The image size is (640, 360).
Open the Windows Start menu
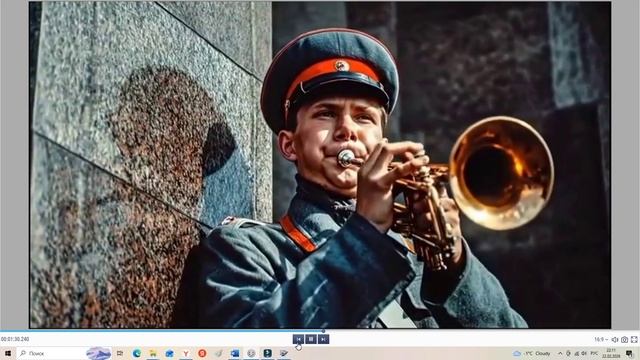pos(7,353)
